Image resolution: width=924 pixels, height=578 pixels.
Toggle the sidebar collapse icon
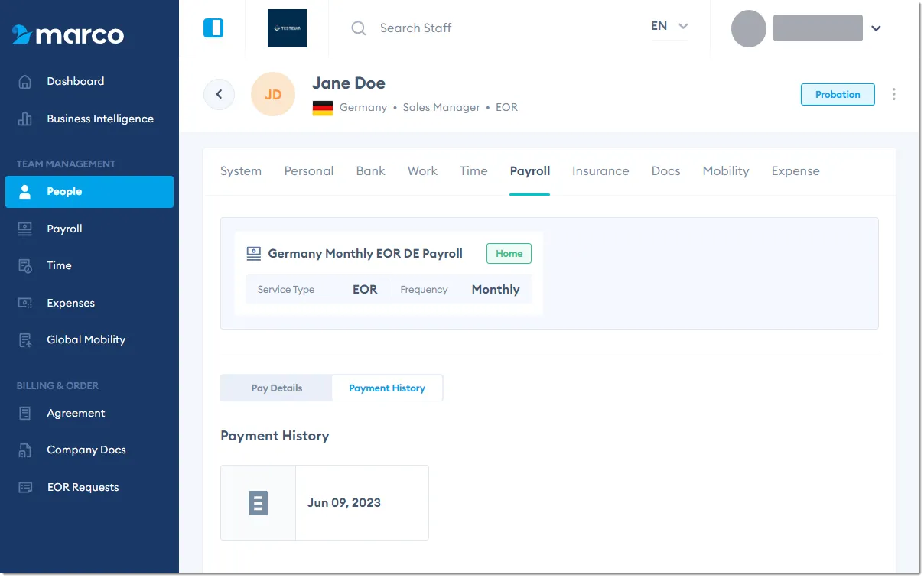[213, 28]
